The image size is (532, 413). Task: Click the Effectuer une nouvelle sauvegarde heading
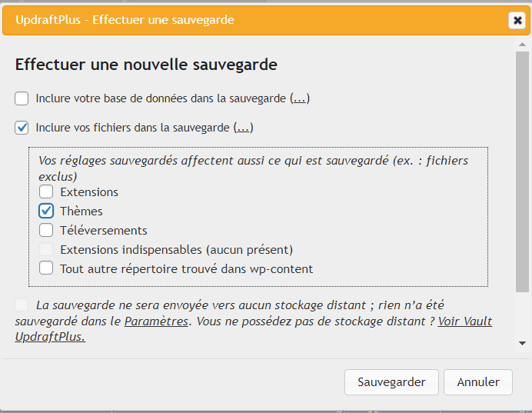click(146, 65)
